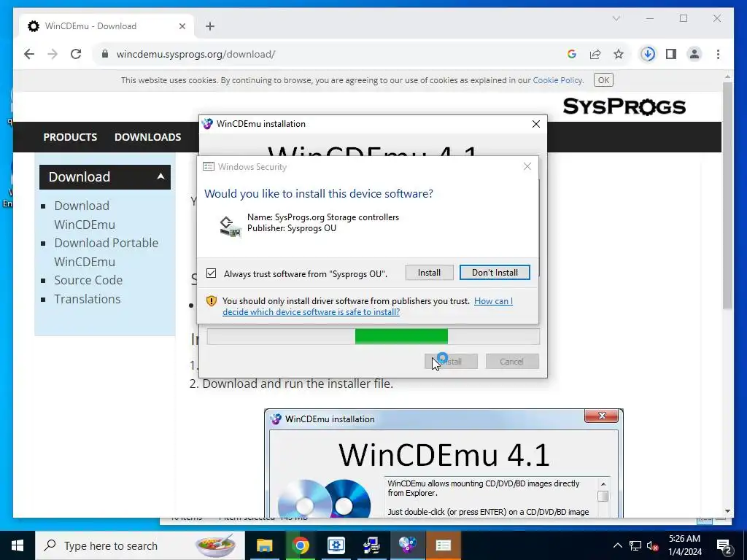
Task: Toggle the Chrome side panel icon
Action: pyautogui.click(x=671, y=54)
